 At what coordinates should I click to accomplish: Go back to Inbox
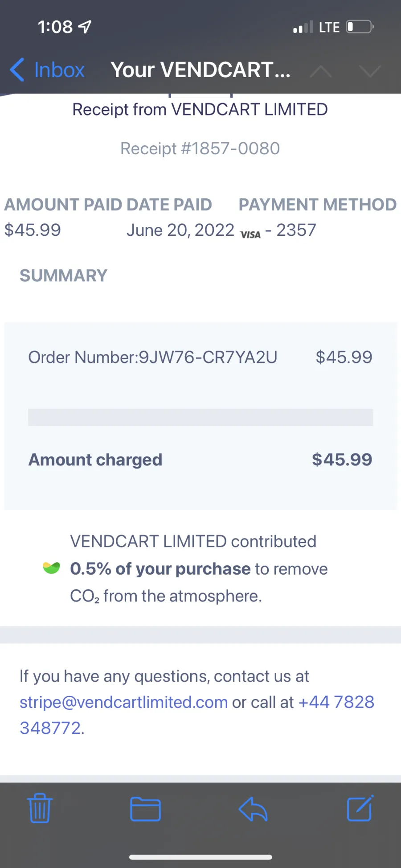coord(47,70)
